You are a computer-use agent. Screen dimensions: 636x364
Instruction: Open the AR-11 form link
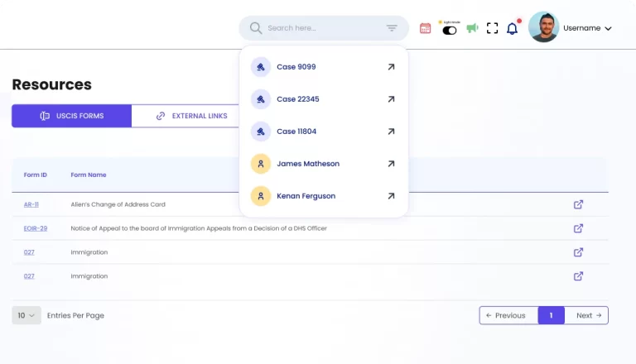pyautogui.click(x=31, y=204)
